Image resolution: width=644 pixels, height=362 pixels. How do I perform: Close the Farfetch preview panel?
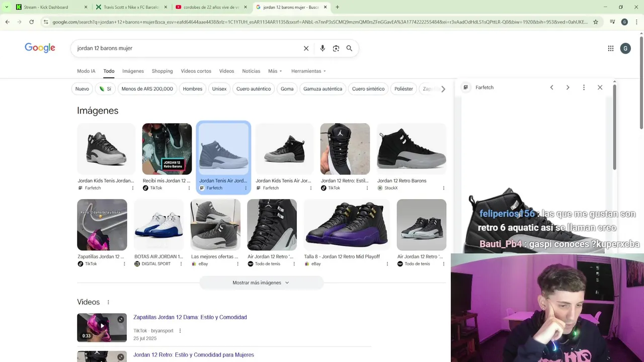pyautogui.click(x=600, y=87)
